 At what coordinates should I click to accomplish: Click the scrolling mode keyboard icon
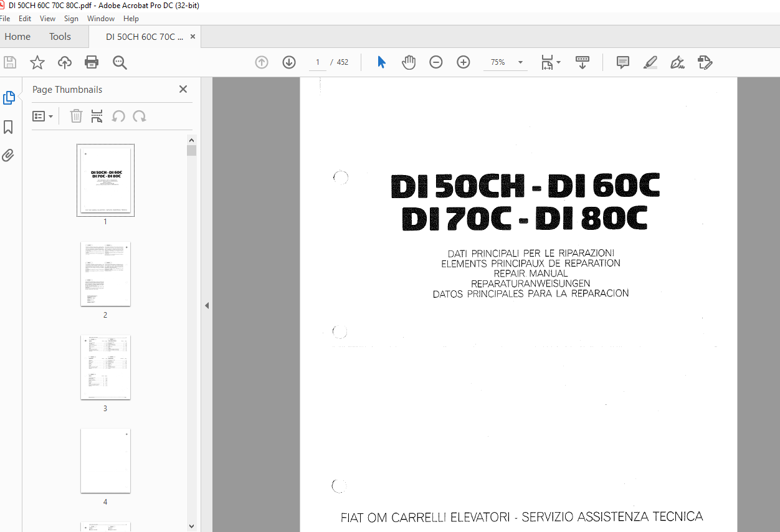[583, 62]
